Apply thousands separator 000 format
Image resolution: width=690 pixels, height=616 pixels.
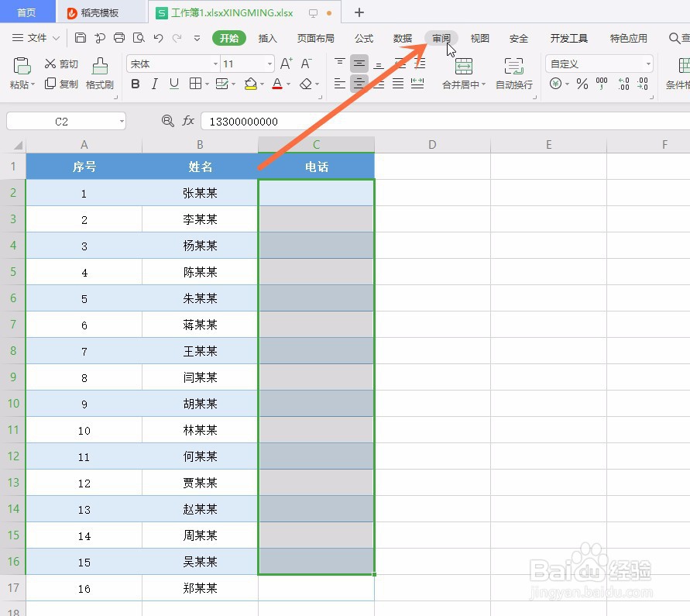[602, 83]
